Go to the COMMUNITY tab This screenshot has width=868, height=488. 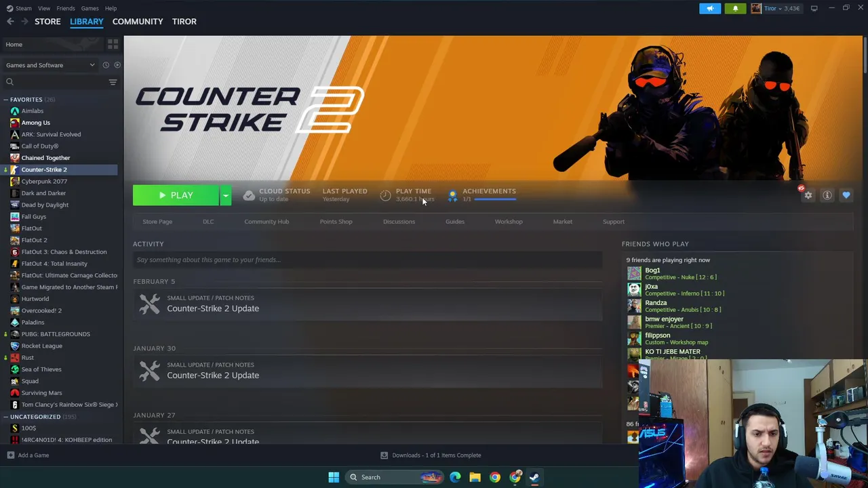pyautogui.click(x=138, y=22)
